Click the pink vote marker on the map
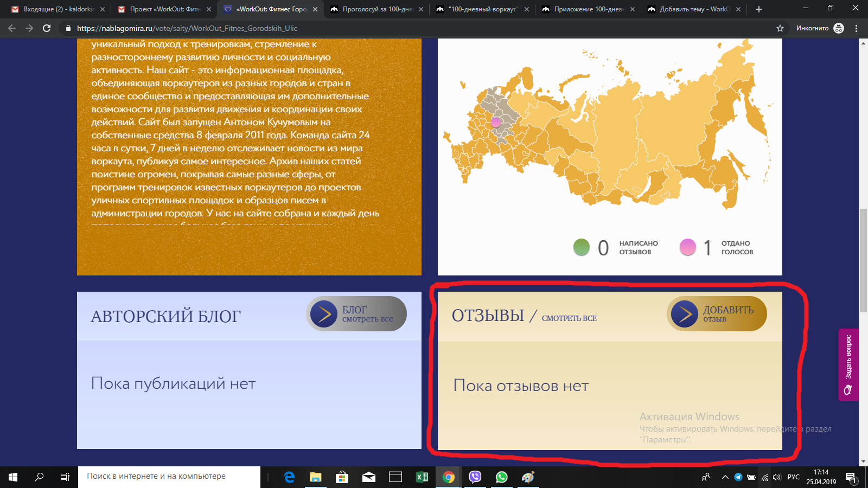Viewport: 868px width, 488px height. coord(496,123)
